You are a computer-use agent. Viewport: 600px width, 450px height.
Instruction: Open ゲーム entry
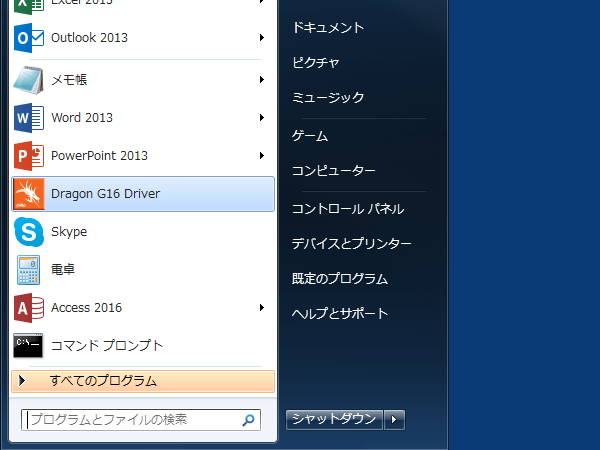[x=310, y=136]
